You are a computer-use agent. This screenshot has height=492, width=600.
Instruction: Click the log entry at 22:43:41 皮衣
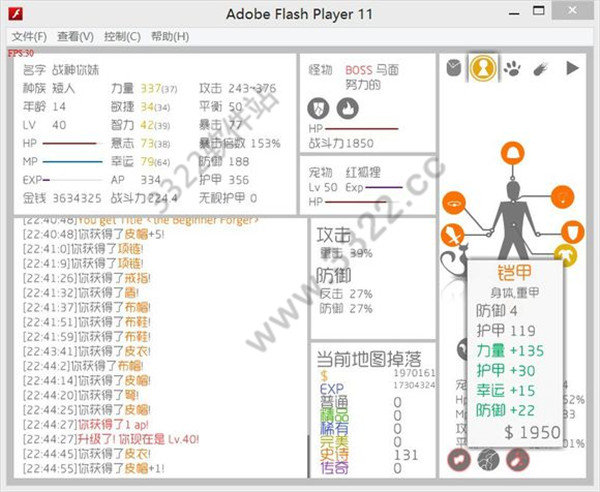click(x=87, y=351)
